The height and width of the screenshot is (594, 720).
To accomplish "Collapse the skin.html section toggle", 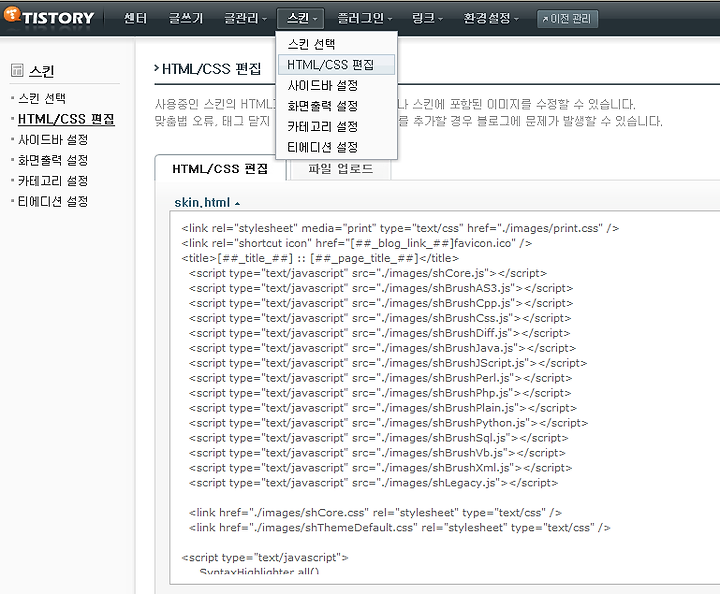I will (x=207, y=202).
